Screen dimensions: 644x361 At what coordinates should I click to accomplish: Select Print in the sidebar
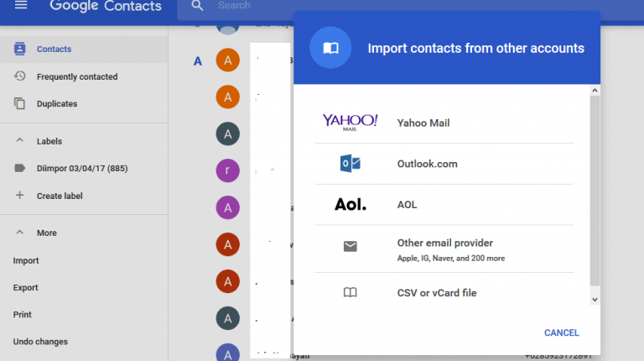pos(22,314)
